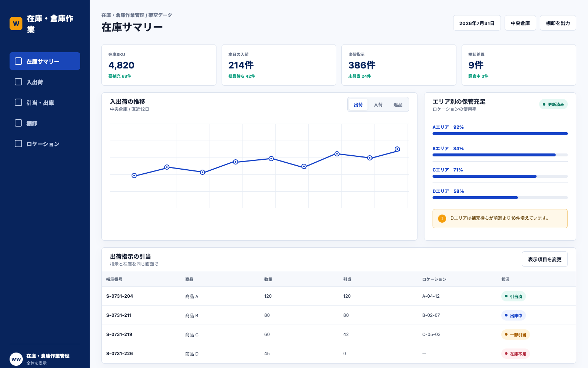588x368 pixels.
Task: Click order number S-0731-226
Action: click(x=119, y=353)
